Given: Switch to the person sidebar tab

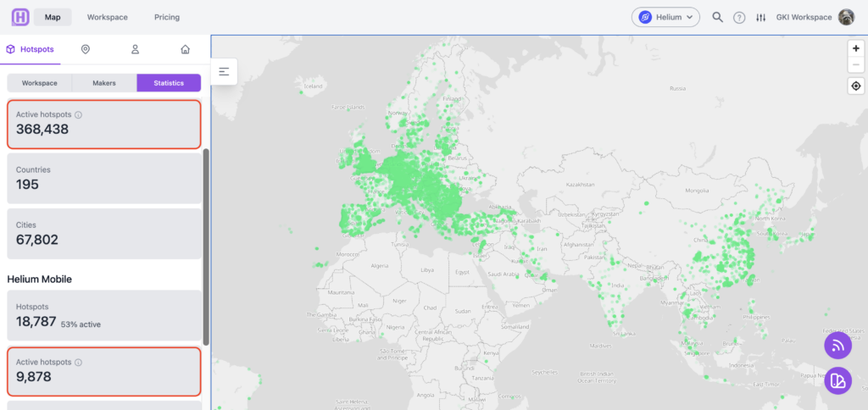Looking at the screenshot, I should tap(135, 49).
